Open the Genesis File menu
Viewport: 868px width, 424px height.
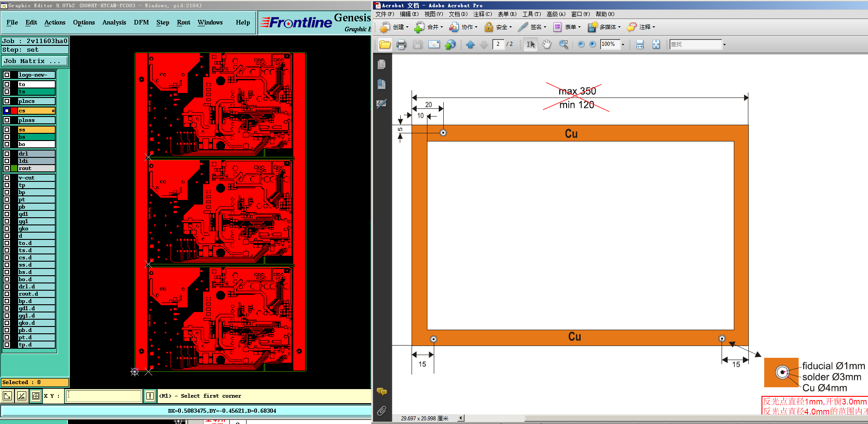(12, 23)
